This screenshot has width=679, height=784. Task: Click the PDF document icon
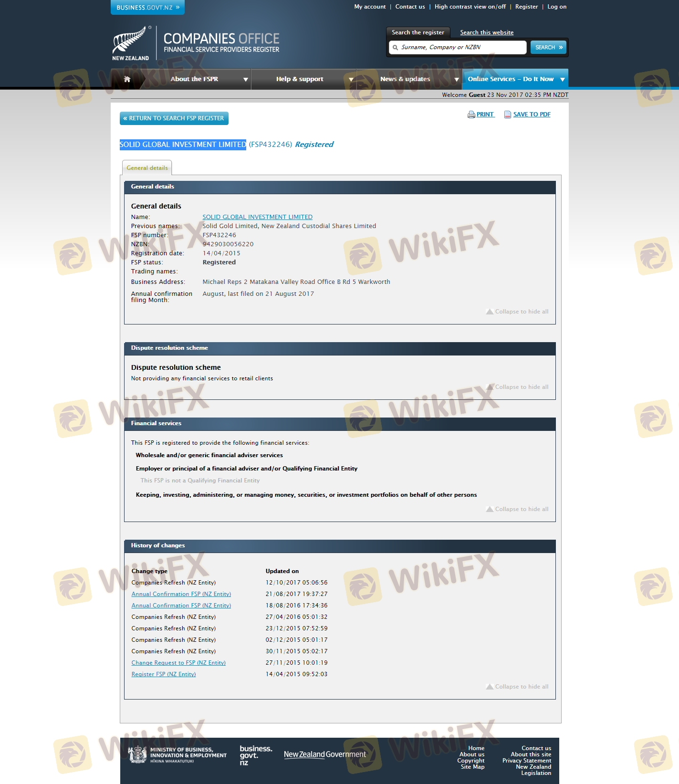point(508,115)
